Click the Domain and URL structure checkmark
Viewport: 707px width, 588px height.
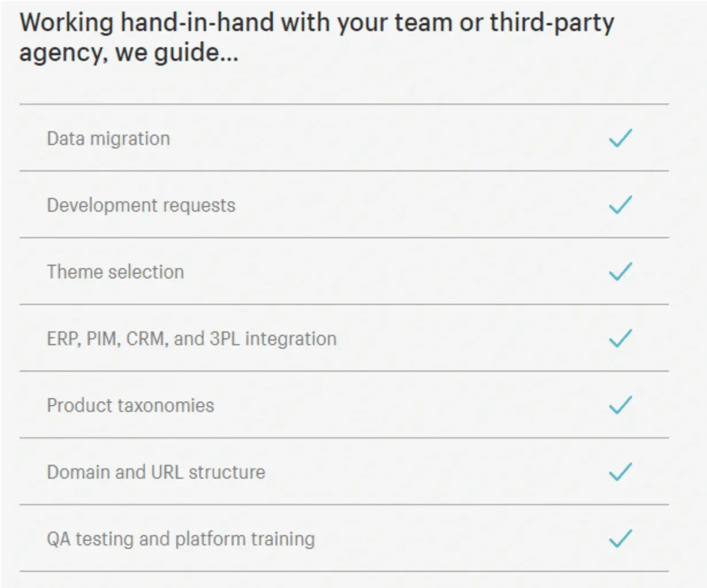(621, 472)
